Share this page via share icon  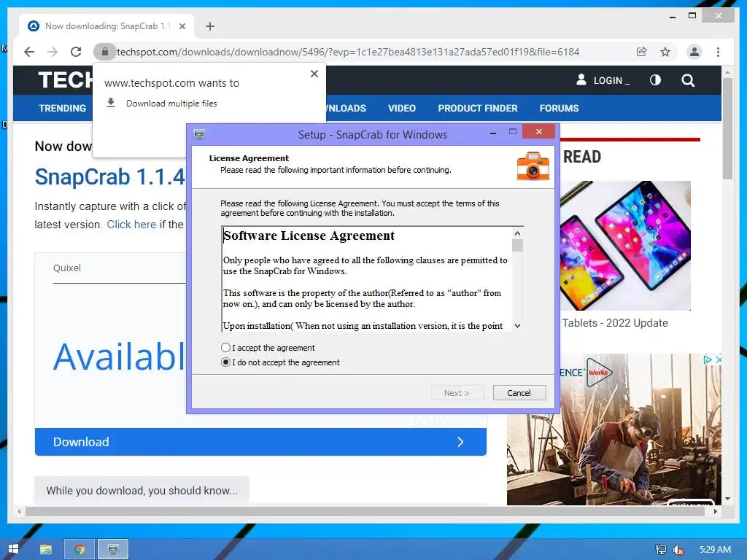pyautogui.click(x=642, y=52)
